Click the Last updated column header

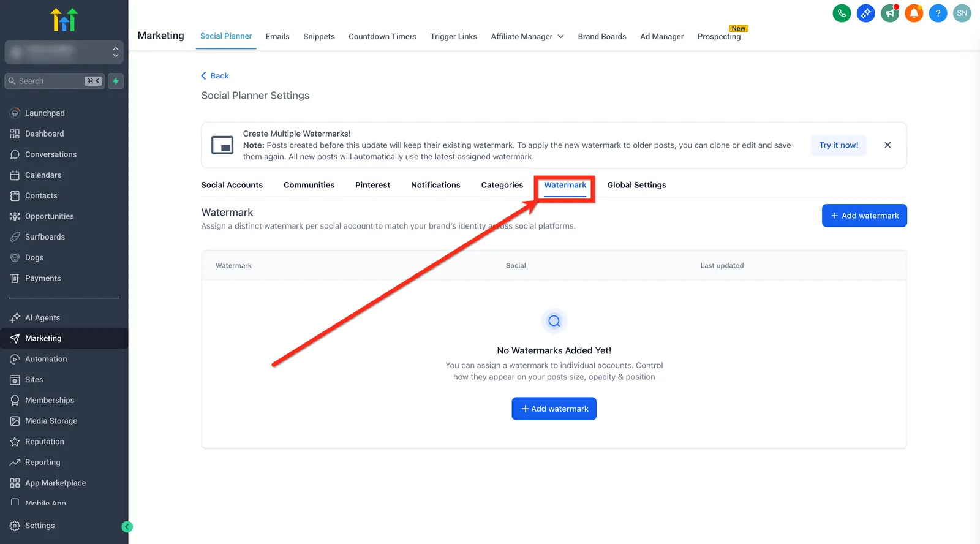coord(722,266)
